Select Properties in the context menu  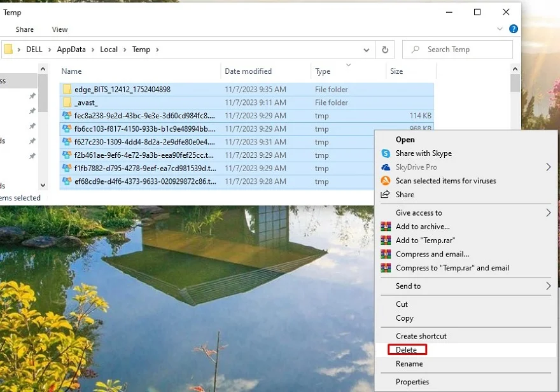[412, 382]
